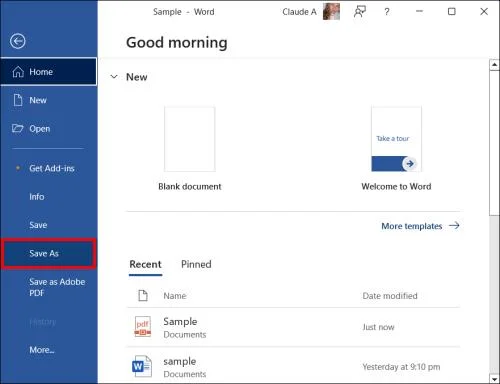Image resolution: width=500 pixels, height=384 pixels.
Task: Click the 'Yesterday at 9:10 pm' date entry
Action: pos(401,367)
